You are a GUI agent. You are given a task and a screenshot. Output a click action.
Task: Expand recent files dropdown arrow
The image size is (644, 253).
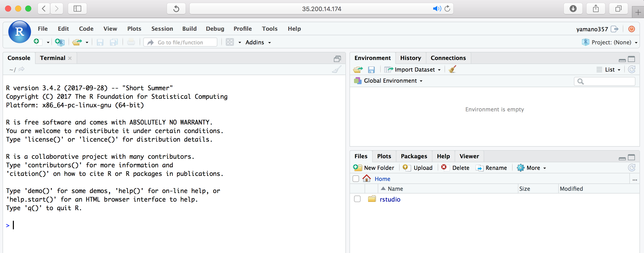[x=87, y=43]
